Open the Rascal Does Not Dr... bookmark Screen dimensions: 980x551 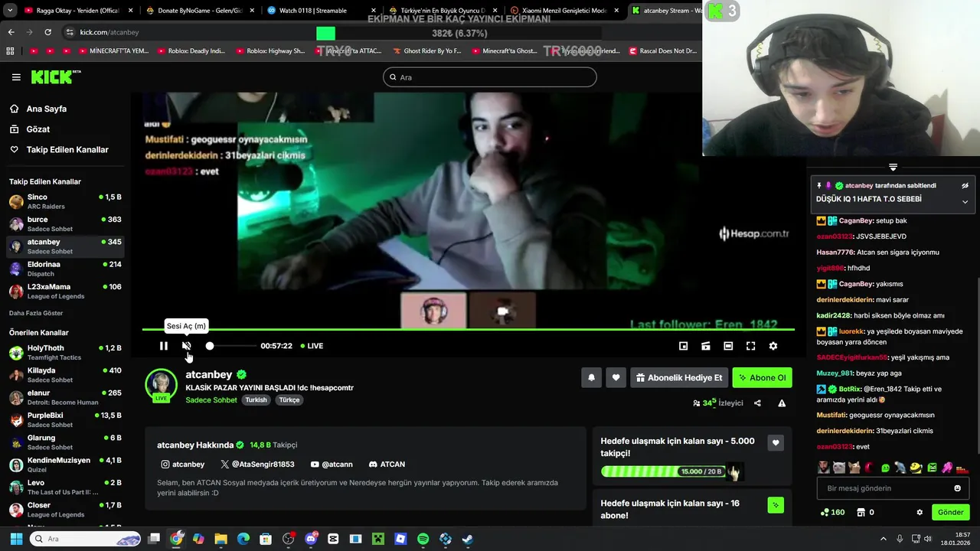[663, 51]
